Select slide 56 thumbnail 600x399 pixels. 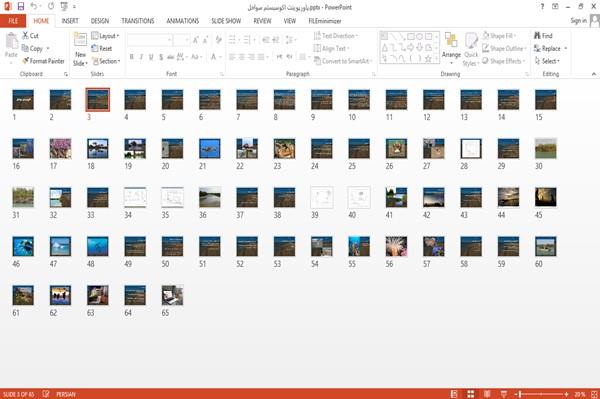coord(396,246)
